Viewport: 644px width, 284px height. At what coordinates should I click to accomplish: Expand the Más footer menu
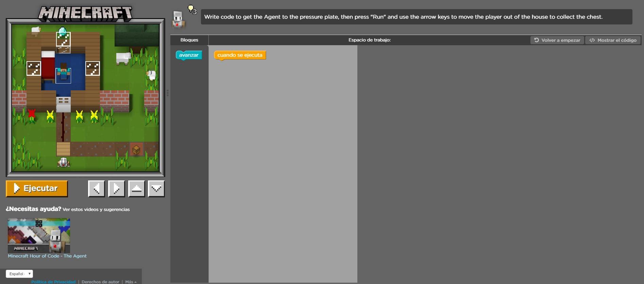(x=131, y=282)
